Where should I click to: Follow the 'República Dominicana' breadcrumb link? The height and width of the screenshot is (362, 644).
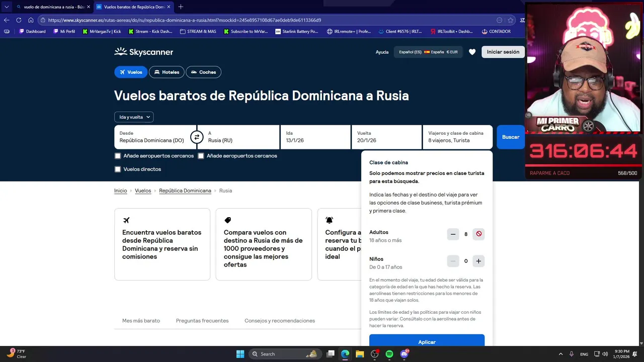[x=185, y=191]
